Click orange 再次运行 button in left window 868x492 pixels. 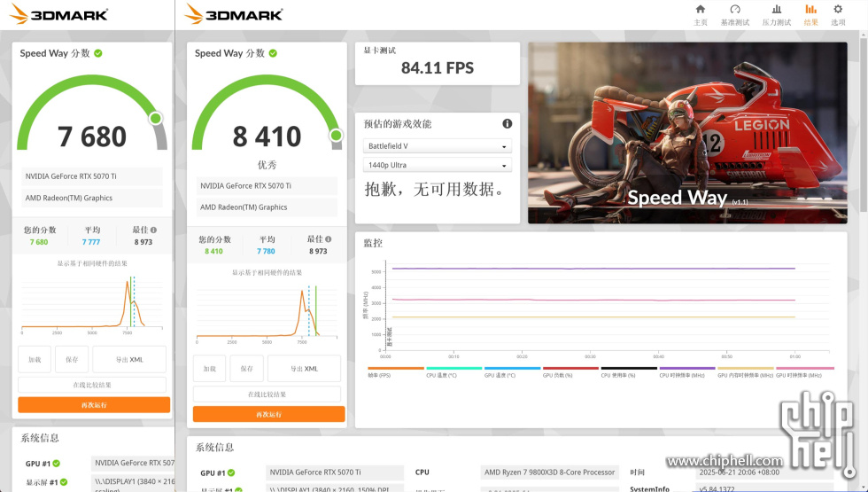[x=94, y=405]
